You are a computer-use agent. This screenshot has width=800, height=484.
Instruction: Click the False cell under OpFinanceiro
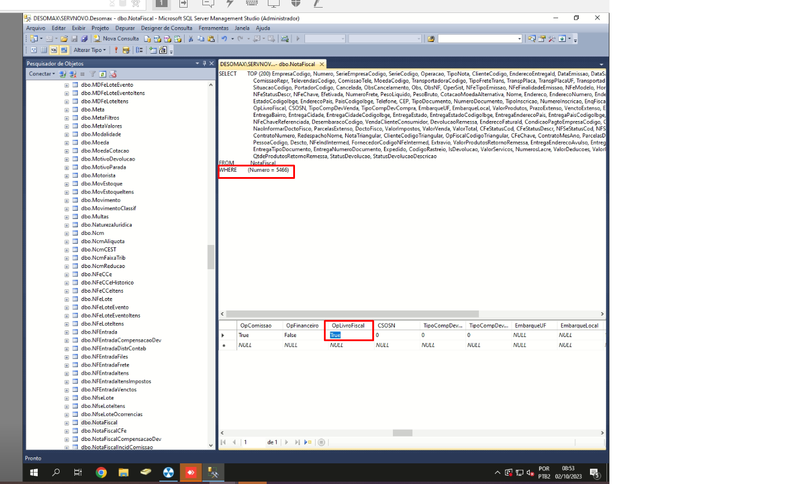click(x=290, y=335)
